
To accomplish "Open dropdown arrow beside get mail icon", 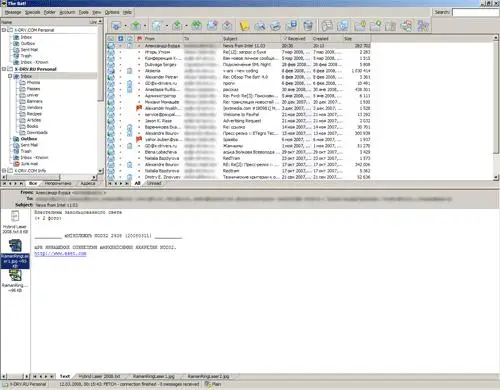I will coord(126,26).
